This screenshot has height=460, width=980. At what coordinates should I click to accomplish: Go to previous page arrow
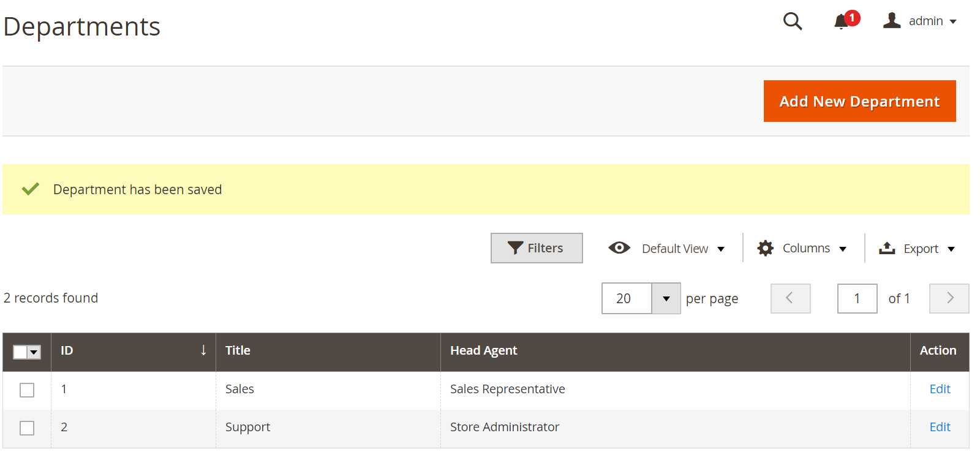[x=791, y=298]
